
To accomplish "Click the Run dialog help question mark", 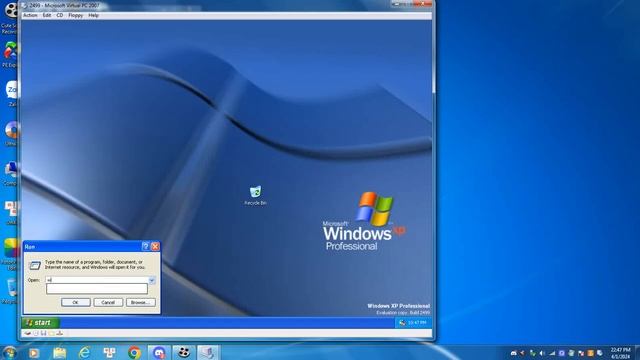I will tap(145, 247).
